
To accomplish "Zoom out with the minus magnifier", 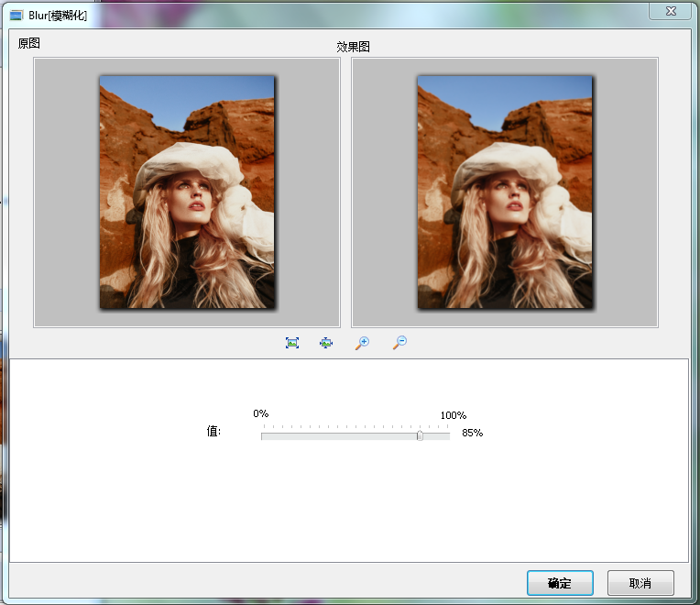I will (x=399, y=343).
